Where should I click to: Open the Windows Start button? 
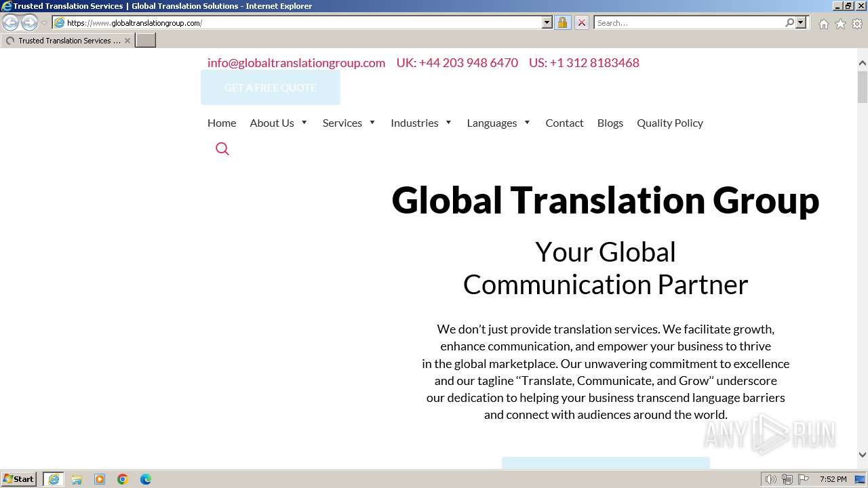coord(19,479)
